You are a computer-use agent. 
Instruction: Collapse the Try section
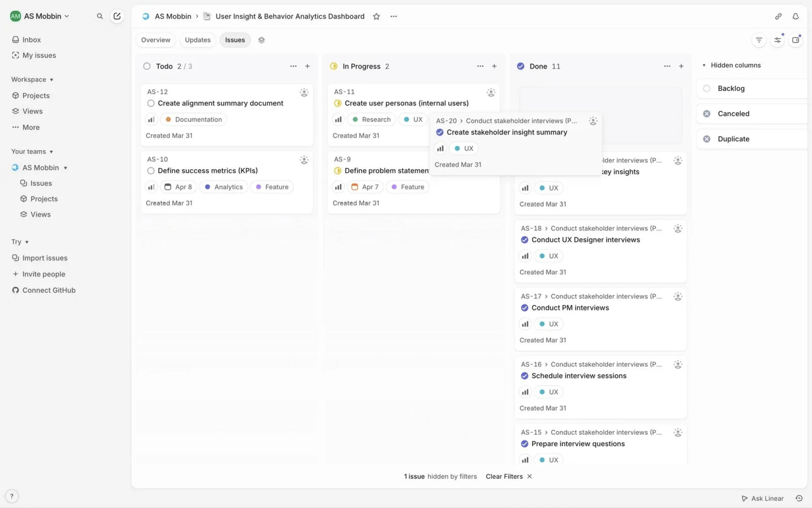[20, 242]
